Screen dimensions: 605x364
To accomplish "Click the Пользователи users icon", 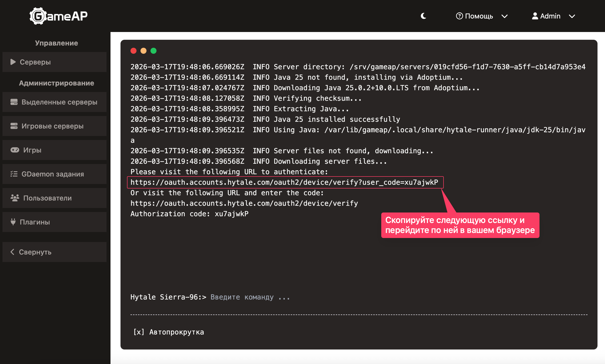I will pyautogui.click(x=15, y=198).
